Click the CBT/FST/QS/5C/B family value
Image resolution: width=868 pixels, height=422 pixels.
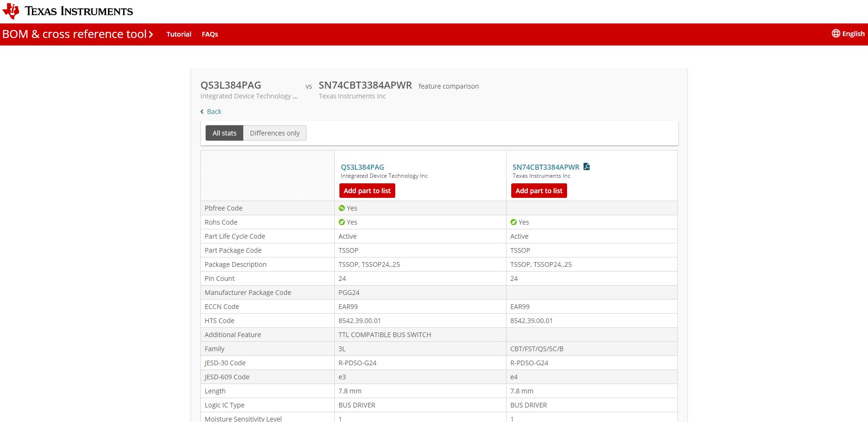[537, 349]
